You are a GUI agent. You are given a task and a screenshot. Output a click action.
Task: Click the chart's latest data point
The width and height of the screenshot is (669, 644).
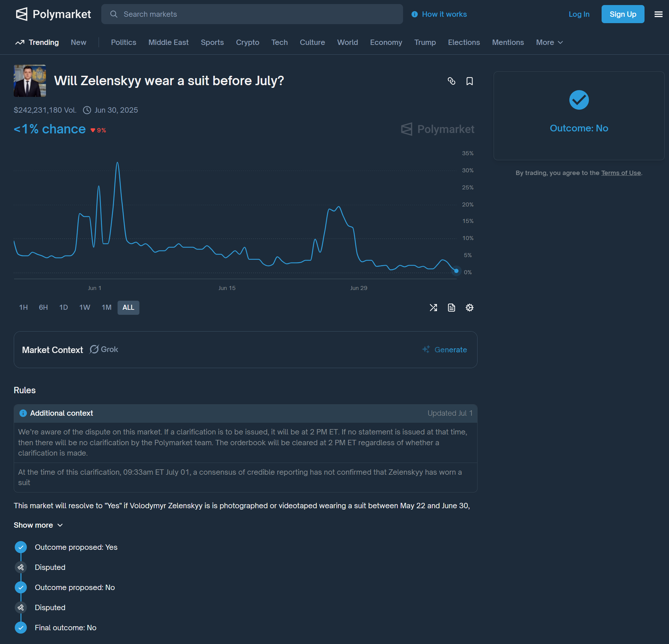(x=456, y=271)
